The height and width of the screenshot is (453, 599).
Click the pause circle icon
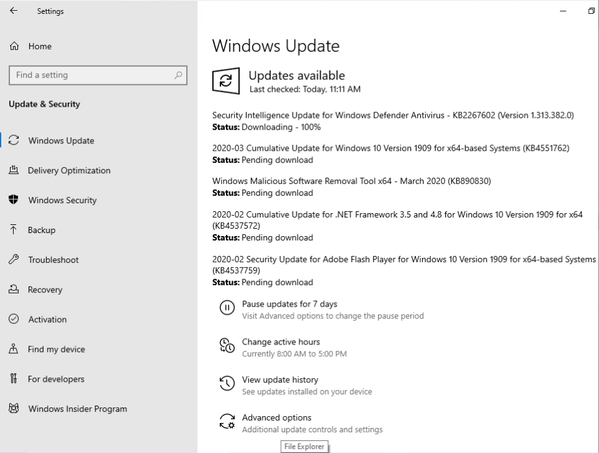click(x=227, y=307)
